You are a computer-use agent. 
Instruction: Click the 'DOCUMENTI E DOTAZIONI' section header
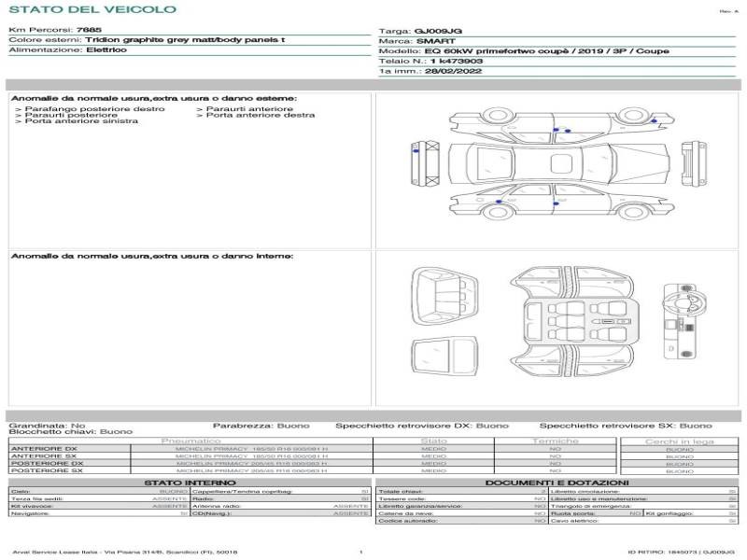[557, 483]
